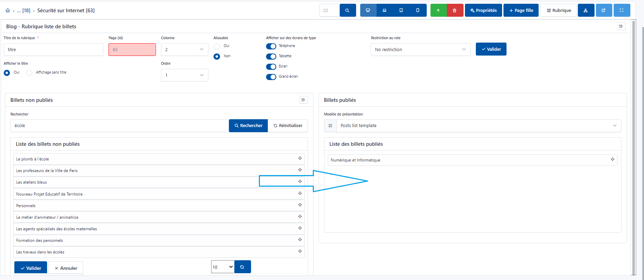Screen dimensions: 644x280
Task: Click the green up arrow button
Action: [438, 11]
